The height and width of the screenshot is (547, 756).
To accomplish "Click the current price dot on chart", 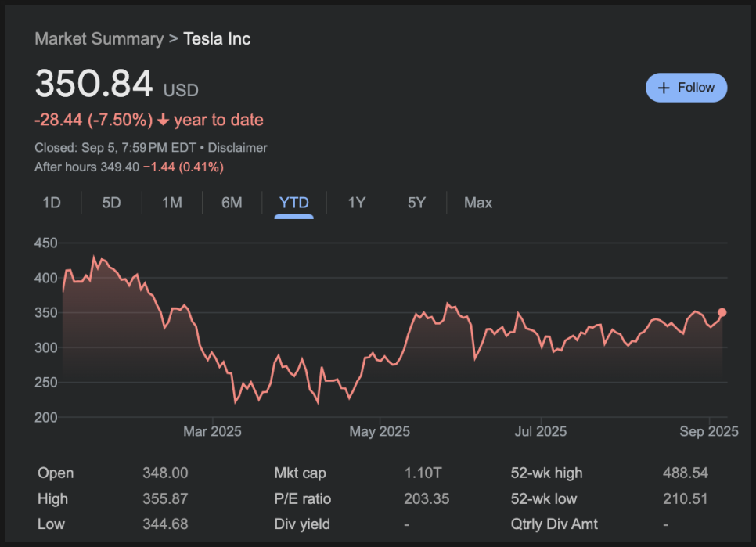I will [x=722, y=312].
